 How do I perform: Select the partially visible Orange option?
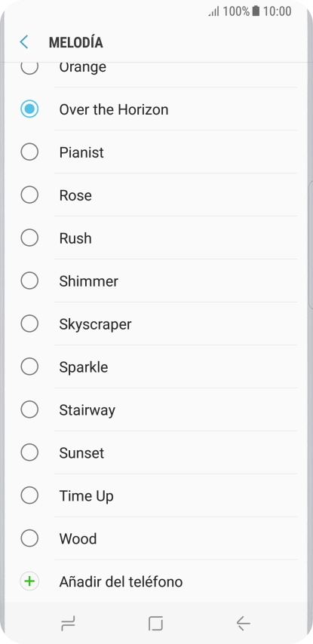point(158,75)
